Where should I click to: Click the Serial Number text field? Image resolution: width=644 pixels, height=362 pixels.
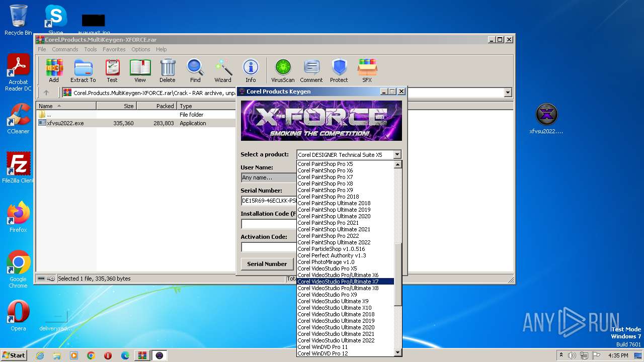click(269, 201)
